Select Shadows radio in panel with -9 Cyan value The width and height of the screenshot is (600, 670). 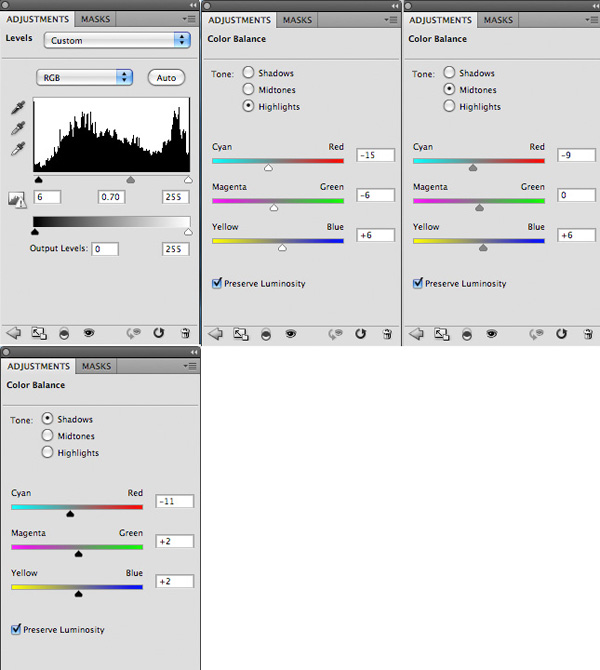[449, 72]
